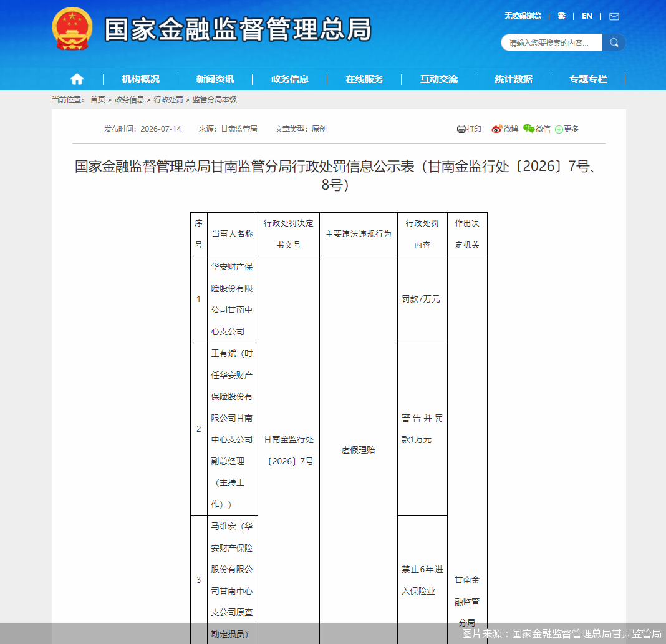Open the 政务信息 menu
Image resolution: width=666 pixels, height=644 pixels.
[x=290, y=79]
